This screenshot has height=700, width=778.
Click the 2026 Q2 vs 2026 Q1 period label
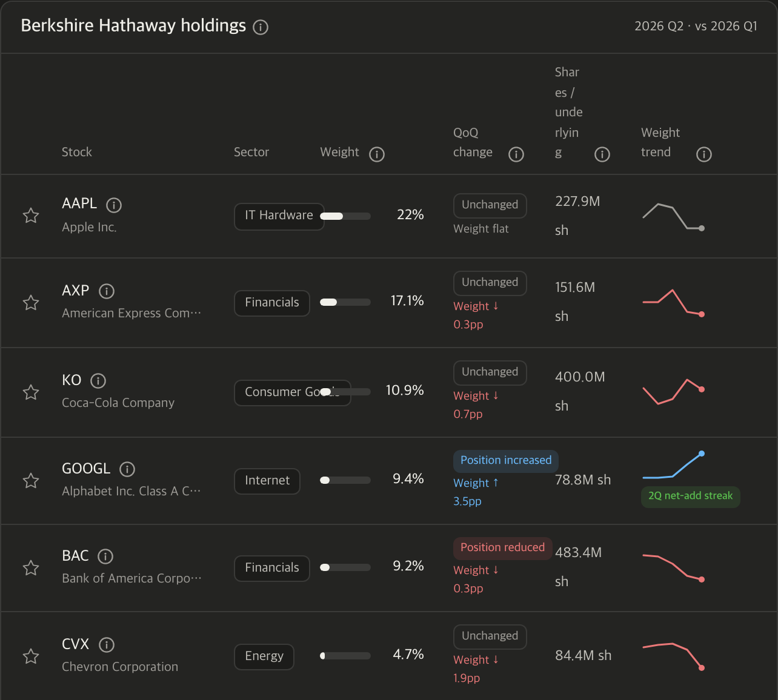click(696, 26)
